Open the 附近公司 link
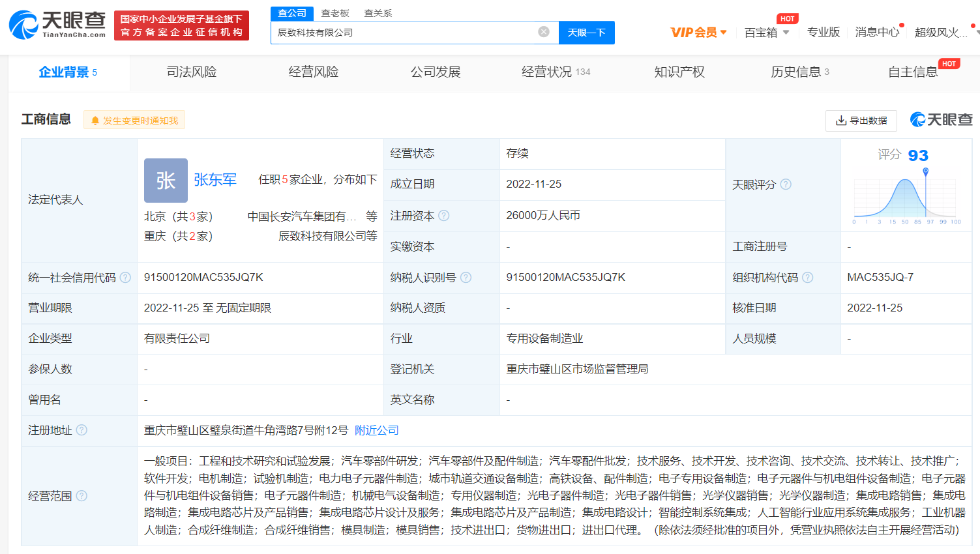The height and width of the screenshot is (554, 980). pyautogui.click(x=376, y=430)
